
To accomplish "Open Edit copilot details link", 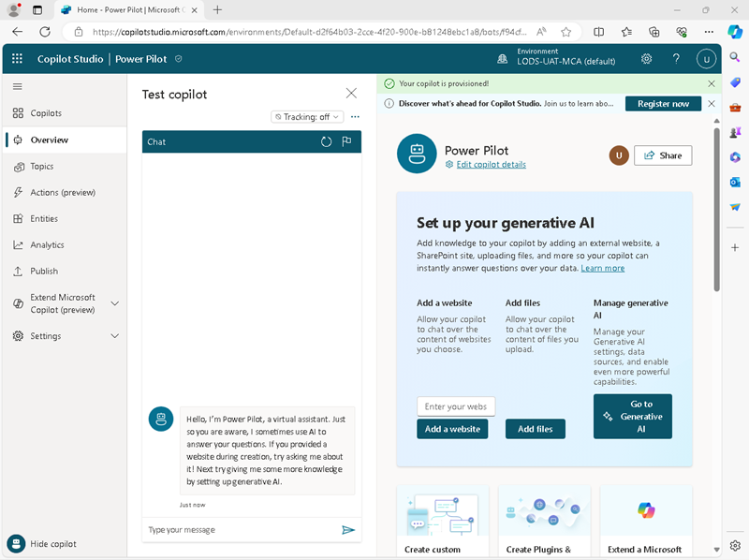I will (491, 165).
